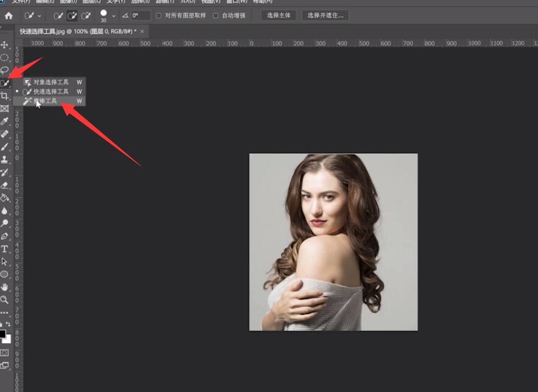
Task: Click the woman's portrait on canvas
Action: coord(333,242)
